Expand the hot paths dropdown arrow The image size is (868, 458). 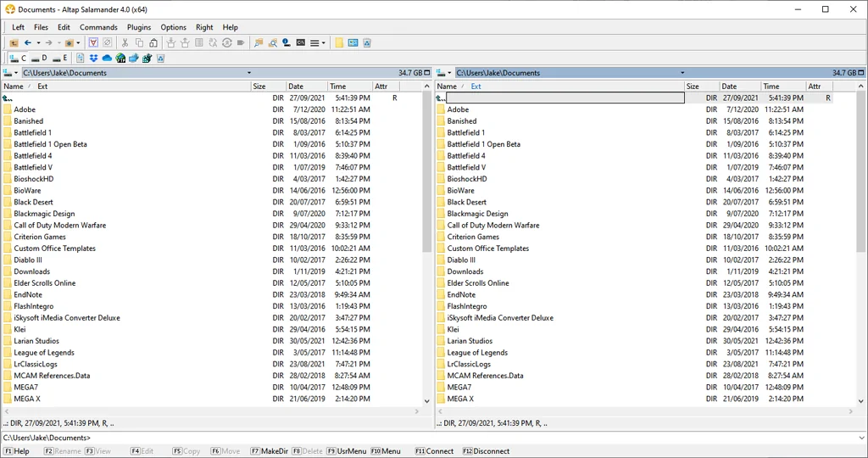click(78, 42)
